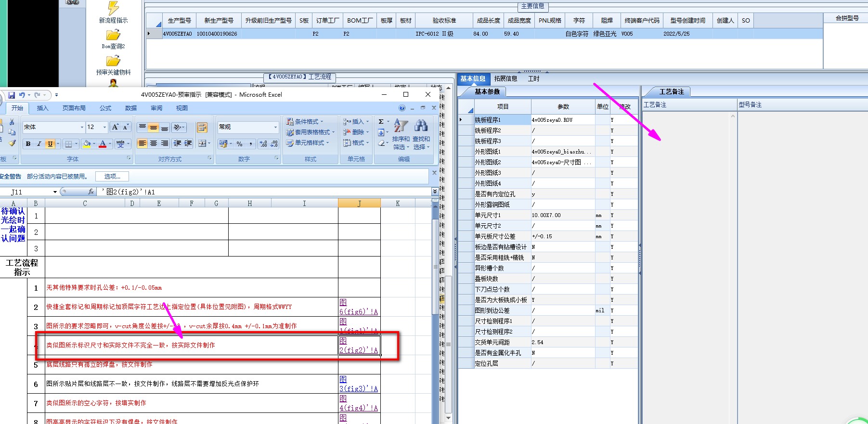This screenshot has height=424, width=868.
Task: Open 图2(fig2) hyperlink in cell J11
Action: pyautogui.click(x=359, y=345)
